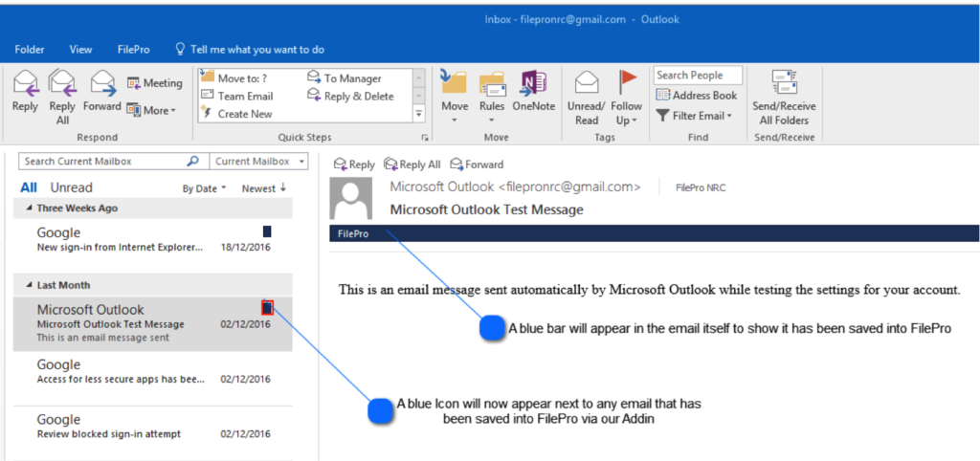Select the Microsoft Outlook Test Message email
This screenshot has height=461, width=980.
pos(152,323)
